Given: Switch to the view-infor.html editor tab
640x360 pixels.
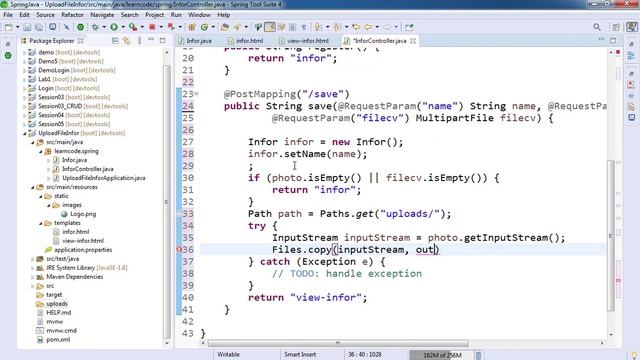Looking at the screenshot, I should pyautogui.click(x=308, y=41).
